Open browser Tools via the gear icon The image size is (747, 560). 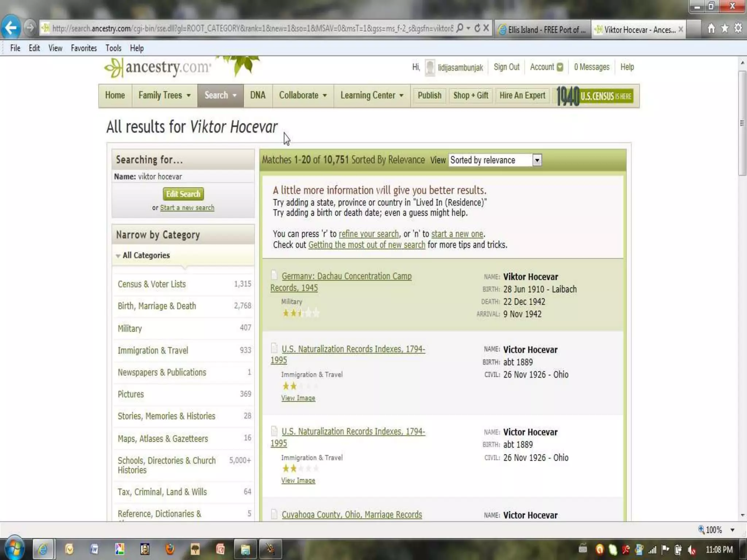point(738,28)
